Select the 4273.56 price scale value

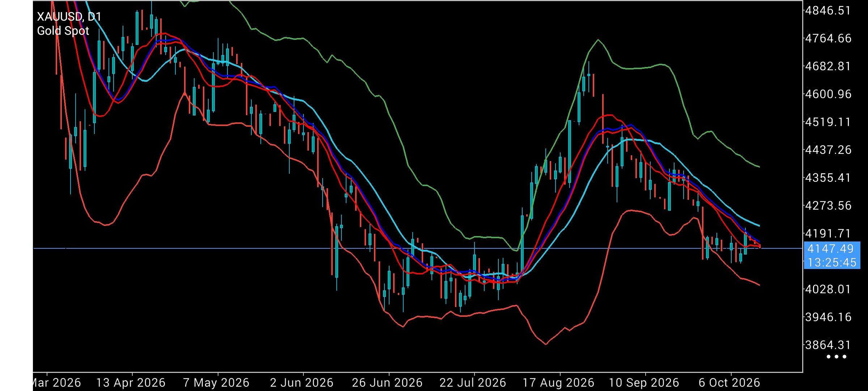tap(828, 206)
